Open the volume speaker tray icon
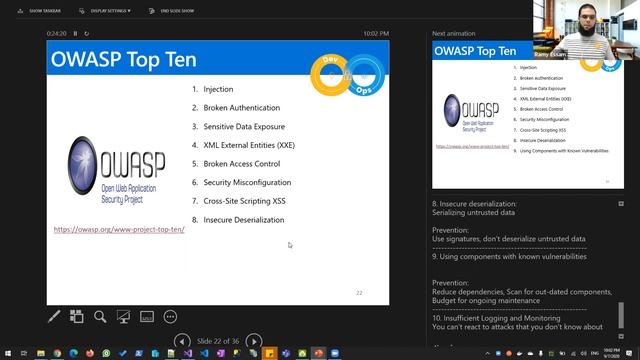 pos(584,353)
